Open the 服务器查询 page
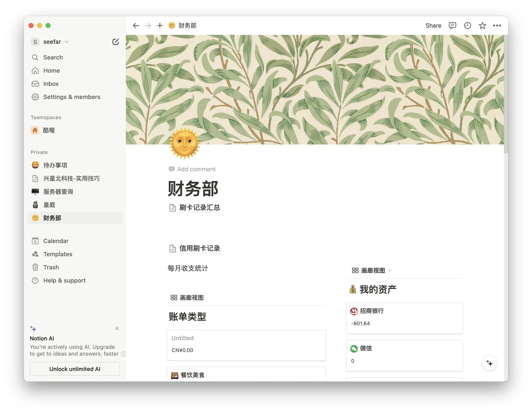 tap(75, 192)
